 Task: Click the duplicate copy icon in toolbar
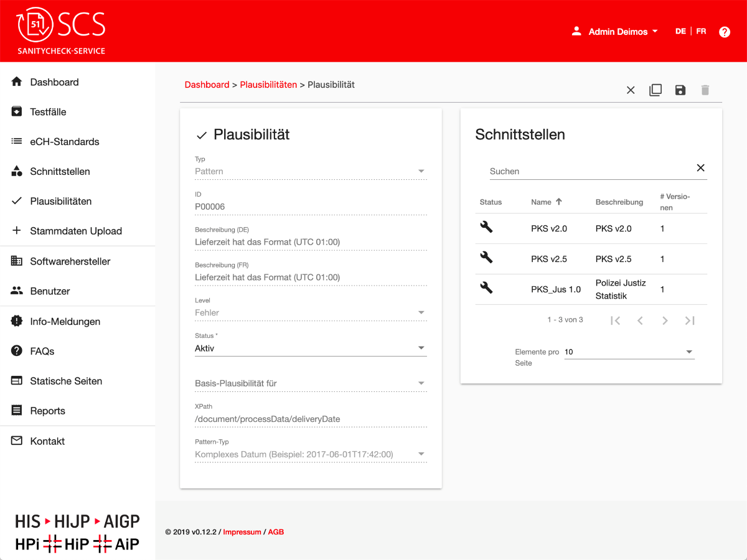(x=655, y=90)
